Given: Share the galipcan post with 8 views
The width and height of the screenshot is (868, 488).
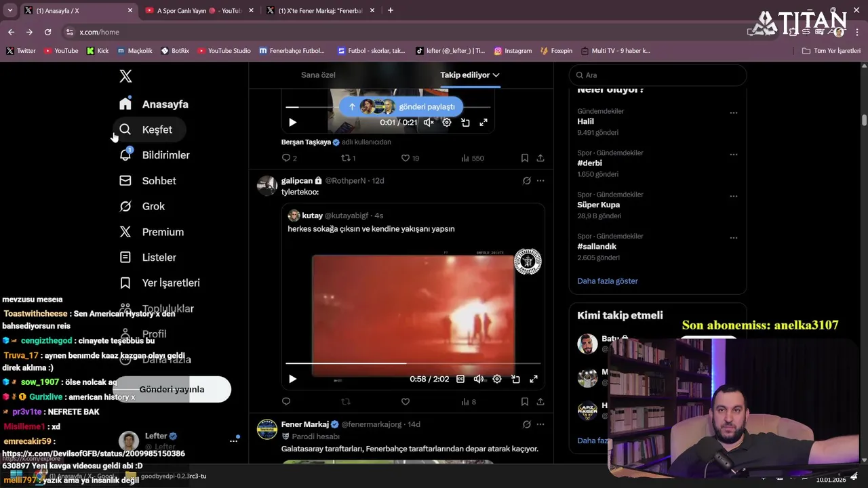Looking at the screenshot, I should click(540, 401).
